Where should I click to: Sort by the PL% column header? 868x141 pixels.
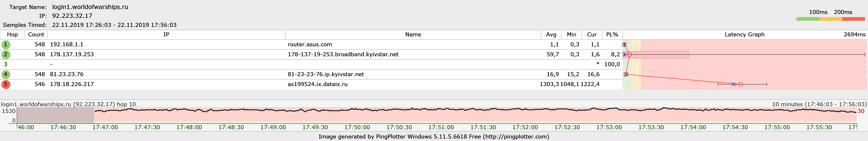point(612,34)
